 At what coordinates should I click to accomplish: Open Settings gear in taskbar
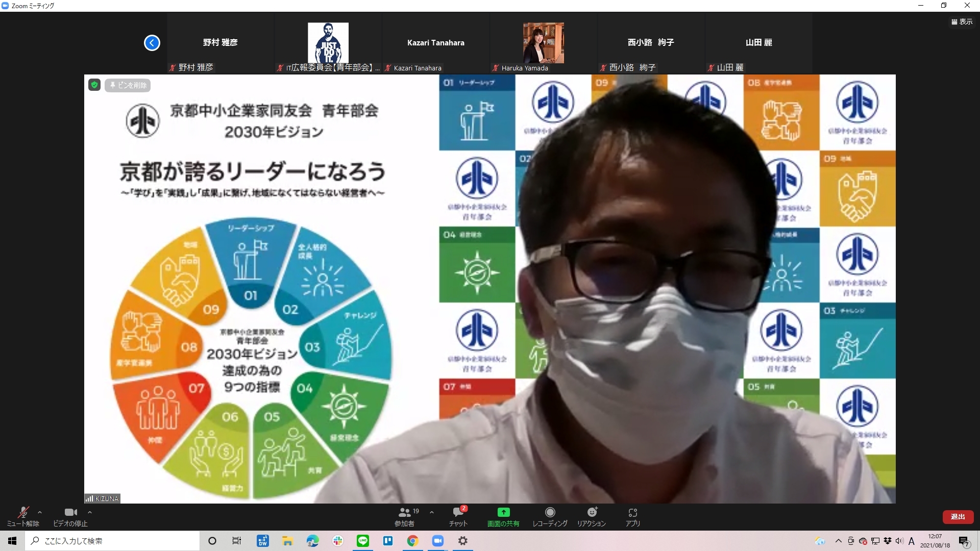click(463, 541)
